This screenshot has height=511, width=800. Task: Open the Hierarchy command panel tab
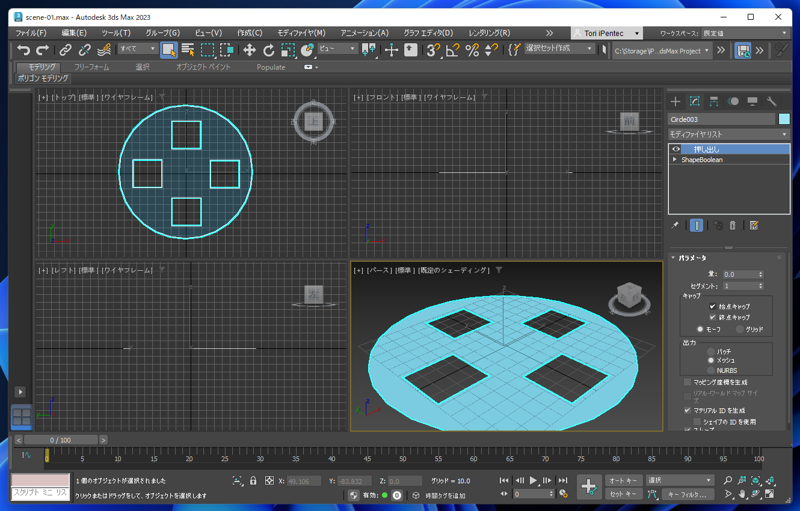(714, 101)
